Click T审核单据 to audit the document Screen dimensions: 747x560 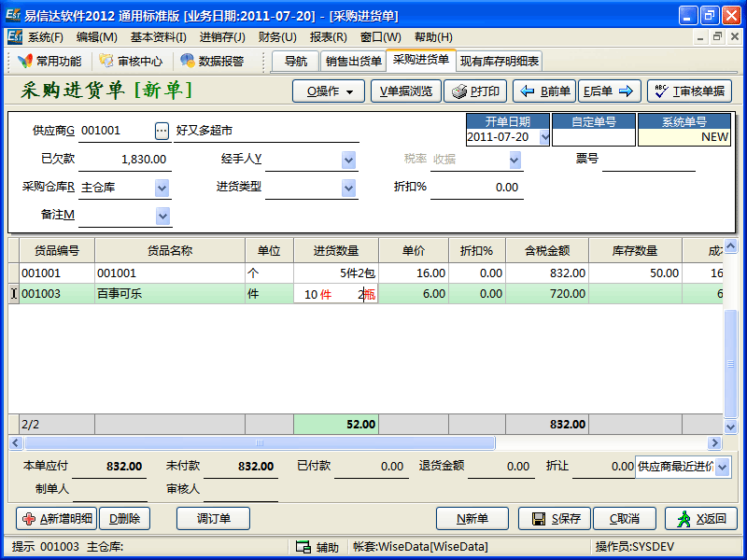pyautogui.click(x=689, y=91)
